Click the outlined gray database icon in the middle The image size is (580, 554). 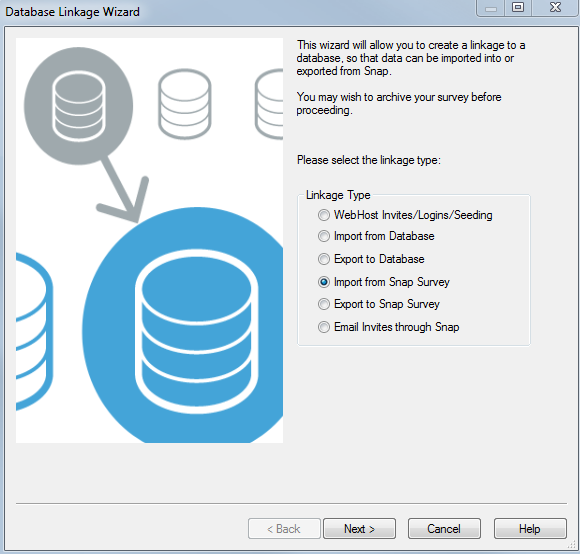(x=185, y=104)
